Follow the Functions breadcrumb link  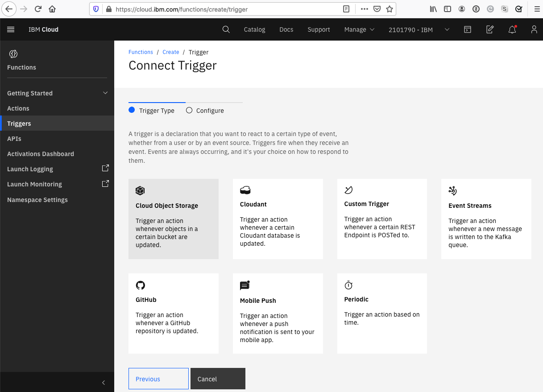[141, 52]
